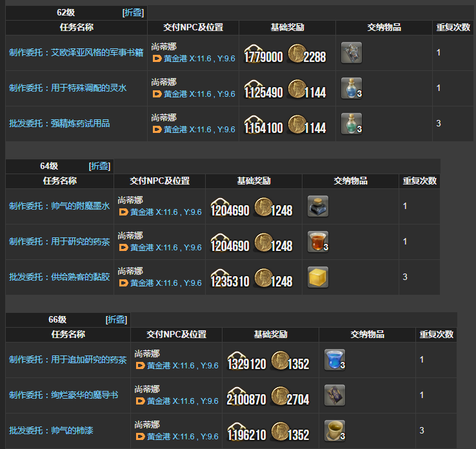
Task: Click the map marker icon for 用于特殊调配的灵水
Action: [157, 94]
